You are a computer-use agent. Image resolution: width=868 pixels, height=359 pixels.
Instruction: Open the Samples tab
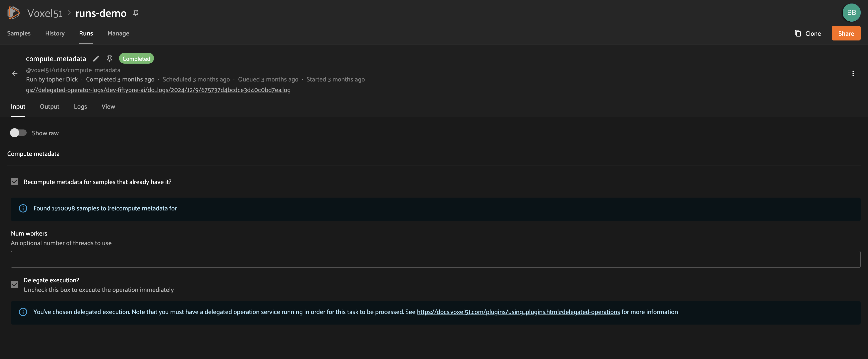click(x=19, y=33)
